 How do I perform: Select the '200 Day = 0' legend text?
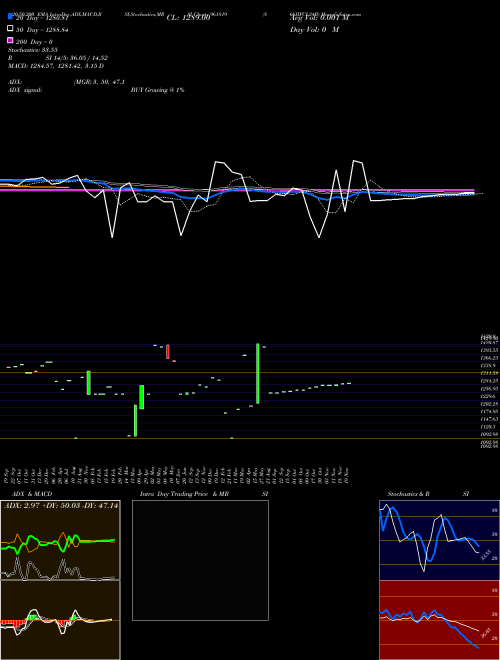pyautogui.click(x=34, y=42)
